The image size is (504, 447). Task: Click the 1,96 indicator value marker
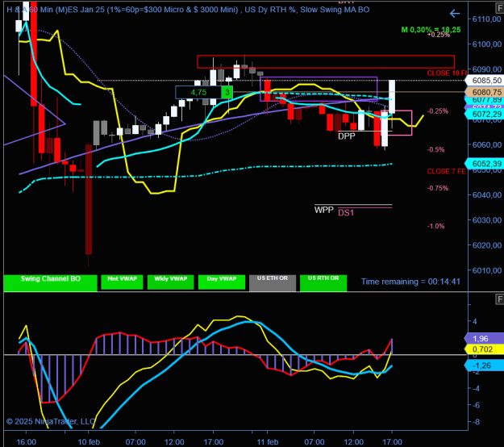(485, 338)
